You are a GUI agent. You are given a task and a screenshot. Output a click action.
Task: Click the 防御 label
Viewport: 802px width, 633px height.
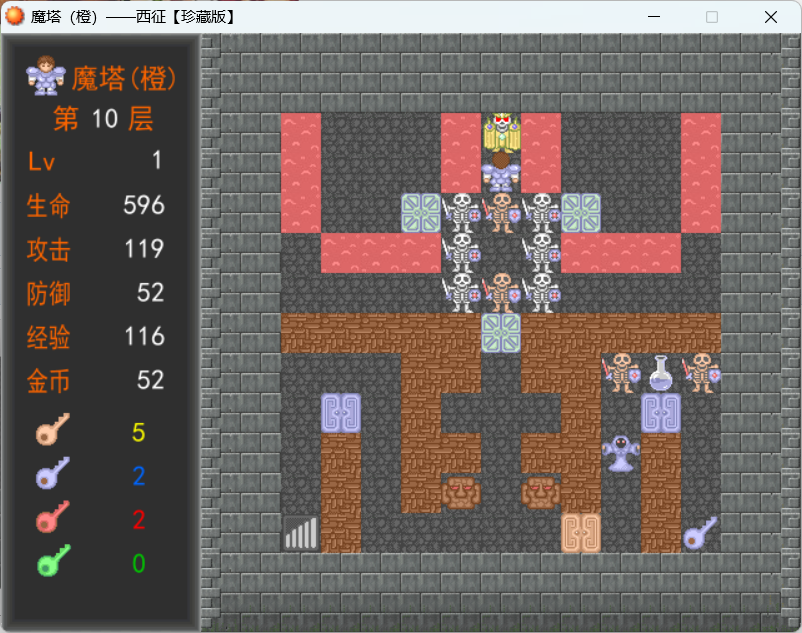pos(49,293)
